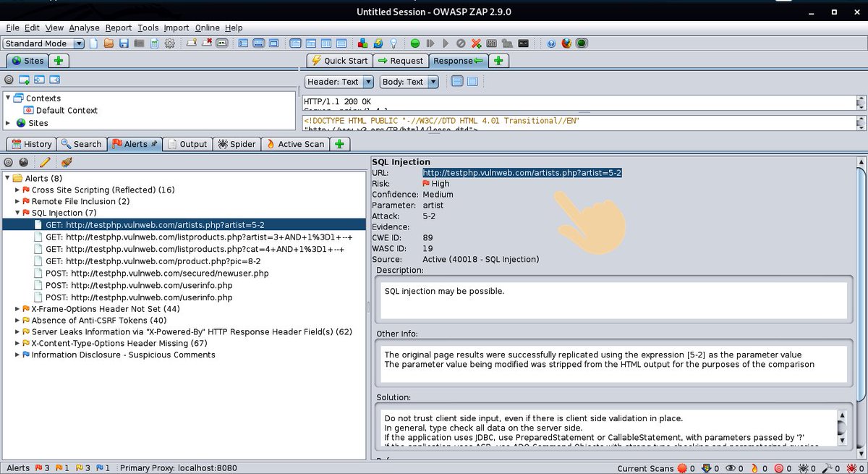The height and width of the screenshot is (474, 868).
Task: Open the Quick Start tab
Action: [x=340, y=61]
